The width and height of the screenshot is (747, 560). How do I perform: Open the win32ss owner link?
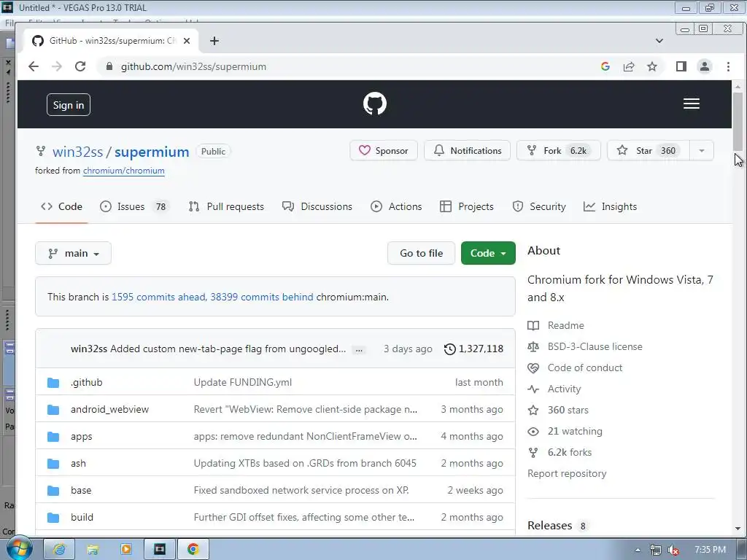(x=77, y=152)
